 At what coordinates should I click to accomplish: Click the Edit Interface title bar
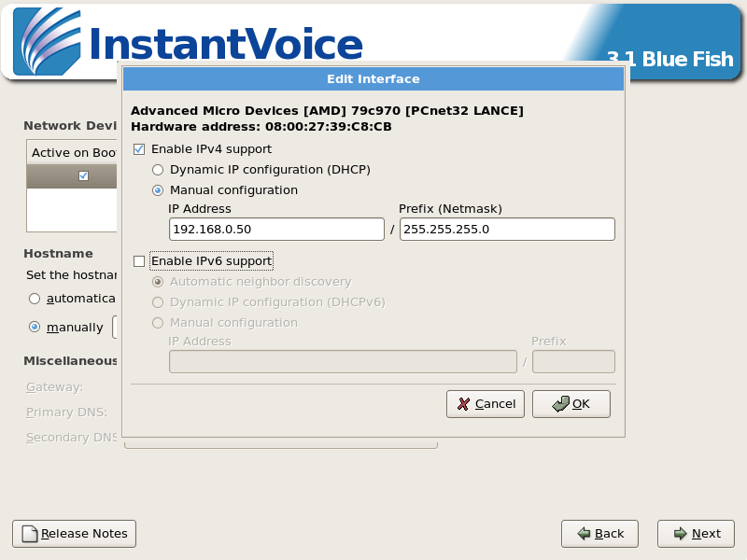pyautogui.click(x=373, y=79)
